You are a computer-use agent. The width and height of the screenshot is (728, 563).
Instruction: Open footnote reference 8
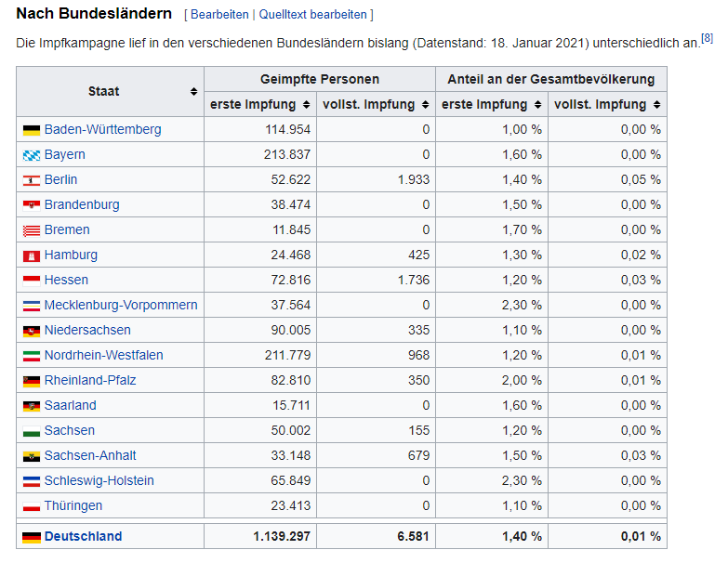[707, 38]
